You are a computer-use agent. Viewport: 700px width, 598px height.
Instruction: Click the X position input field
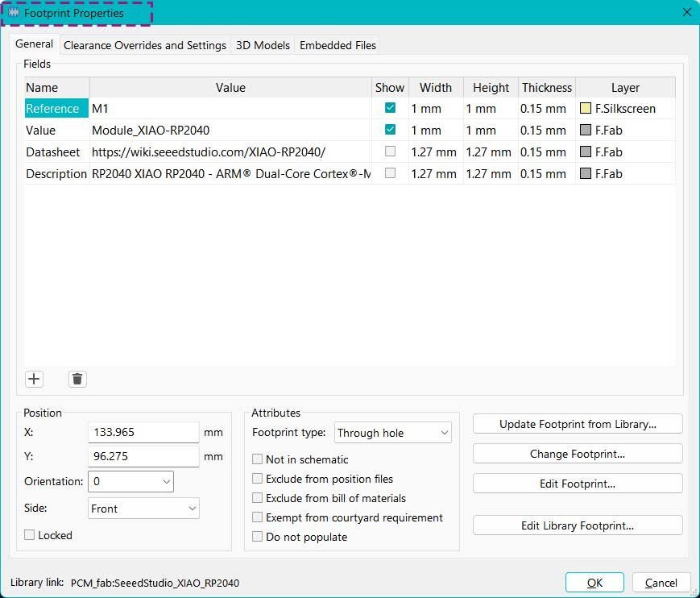coord(143,432)
